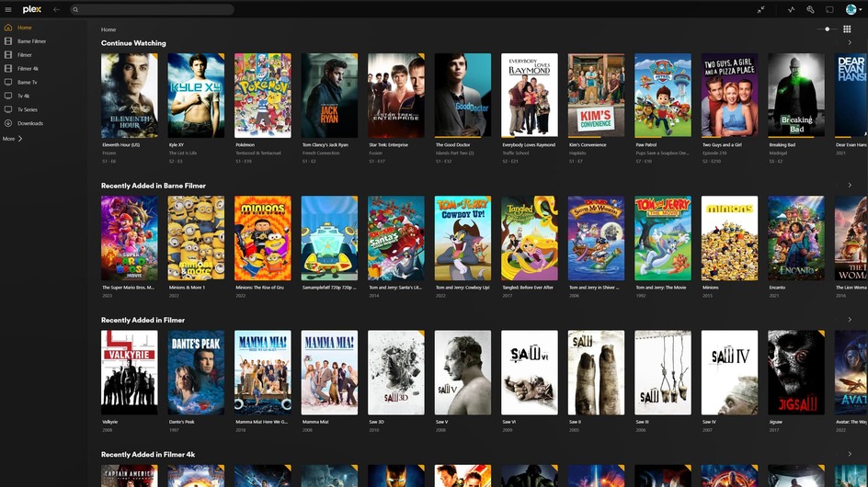Viewport: 868px width, 487px height.
Task: Click the Cast to device icon
Action: [x=829, y=9]
